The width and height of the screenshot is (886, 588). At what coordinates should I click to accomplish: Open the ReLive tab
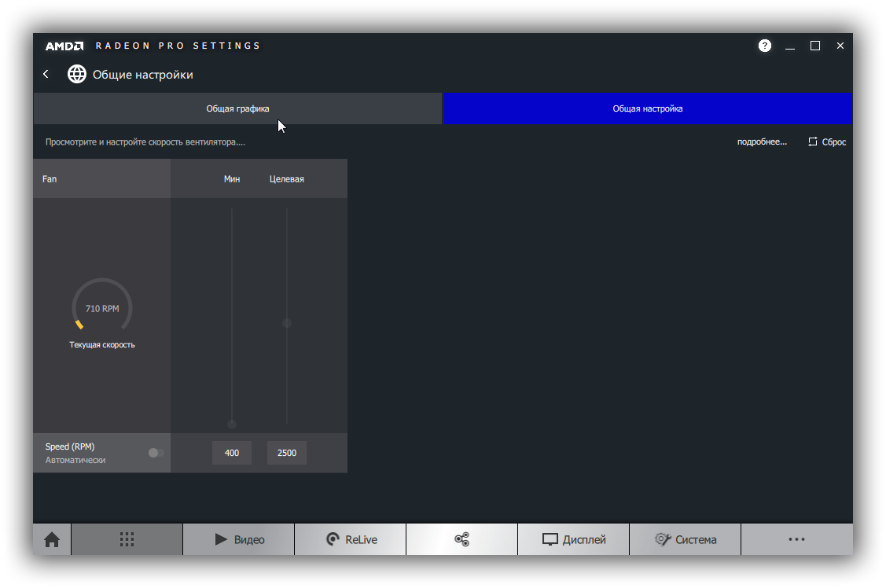pos(351,539)
